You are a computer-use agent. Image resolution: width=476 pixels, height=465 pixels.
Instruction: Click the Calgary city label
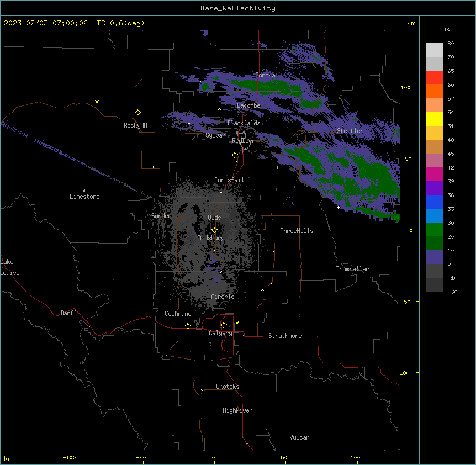(220, 333)
